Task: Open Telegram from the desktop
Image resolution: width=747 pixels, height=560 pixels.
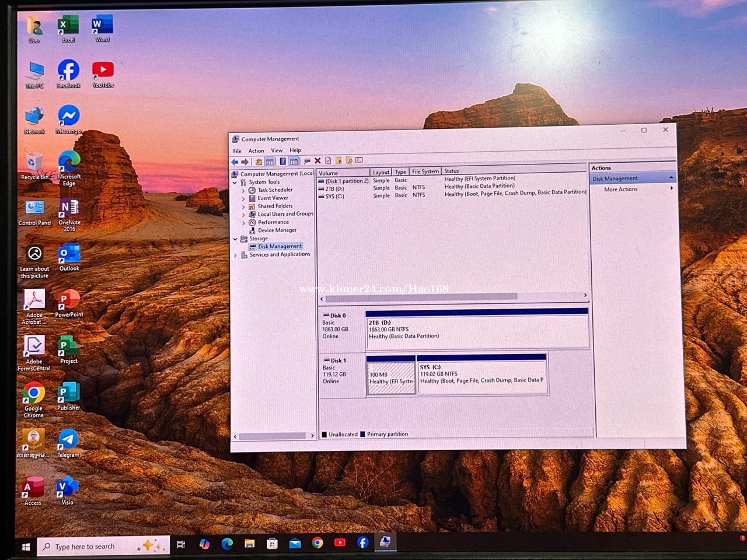Action: click(x=68, y=442)
